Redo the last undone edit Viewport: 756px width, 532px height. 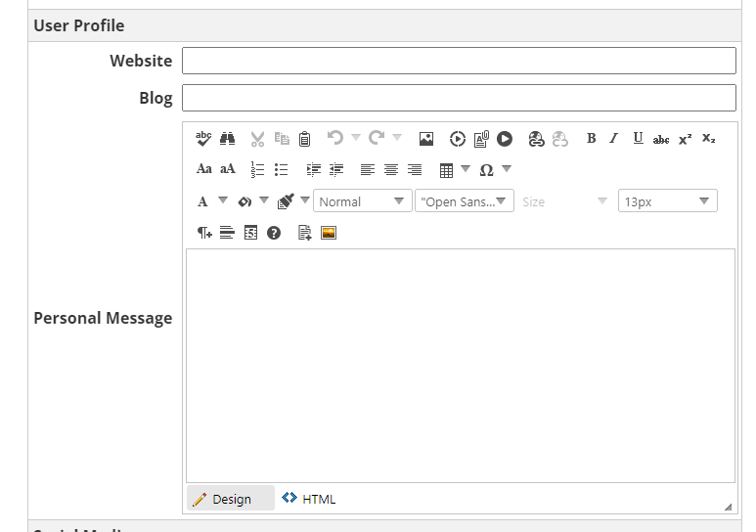(377, 138)
